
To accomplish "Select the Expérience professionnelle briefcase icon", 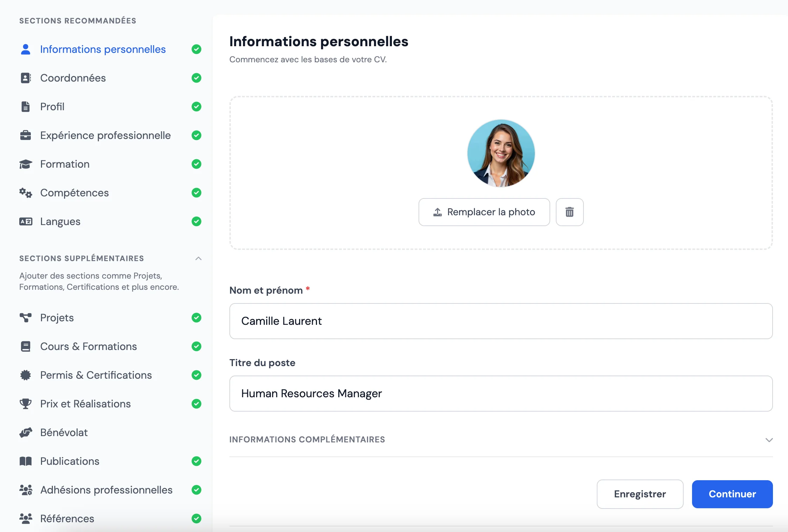I will (26, 135).
